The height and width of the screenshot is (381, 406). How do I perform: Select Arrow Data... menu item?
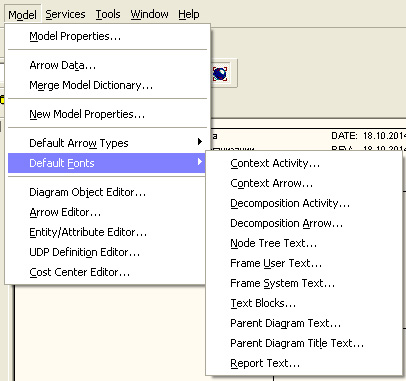(107, 65)
